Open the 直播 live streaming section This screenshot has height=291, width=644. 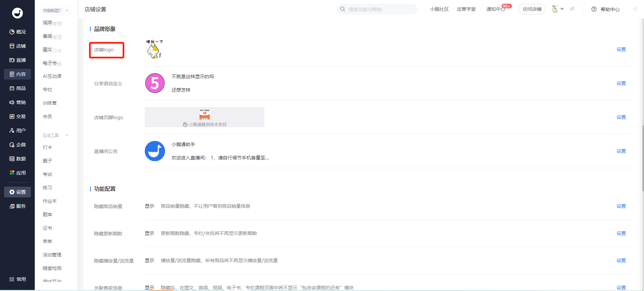17,60
